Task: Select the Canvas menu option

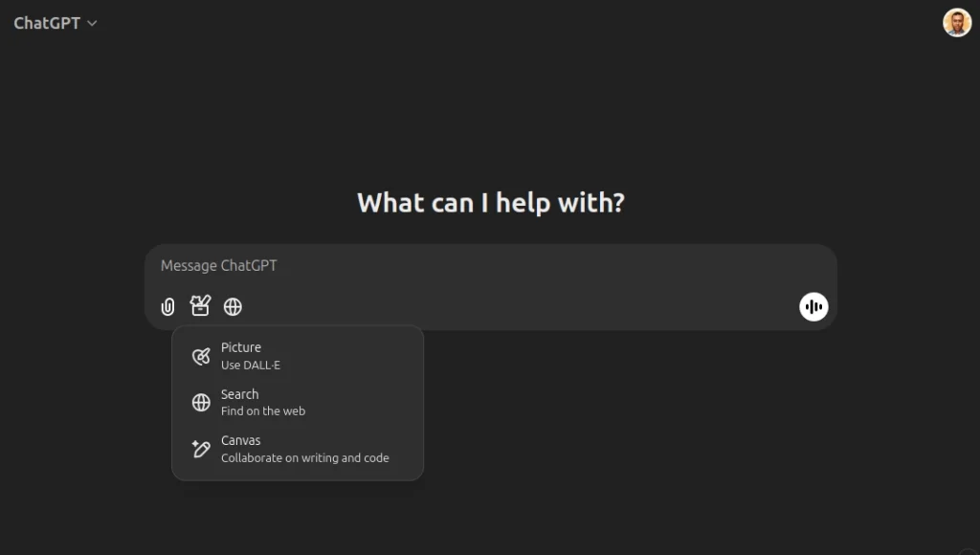Action: pyautogui.click(x=298, y=449)
